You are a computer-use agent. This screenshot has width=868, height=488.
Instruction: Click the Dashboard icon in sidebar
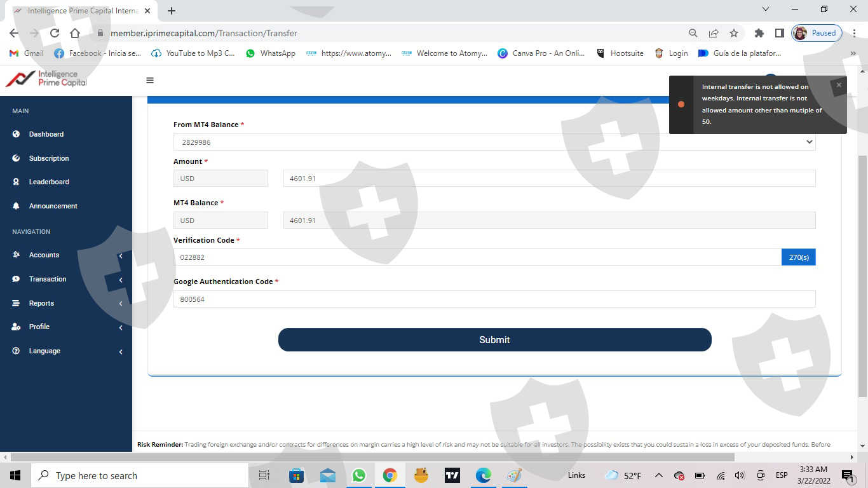pos(16,134)
